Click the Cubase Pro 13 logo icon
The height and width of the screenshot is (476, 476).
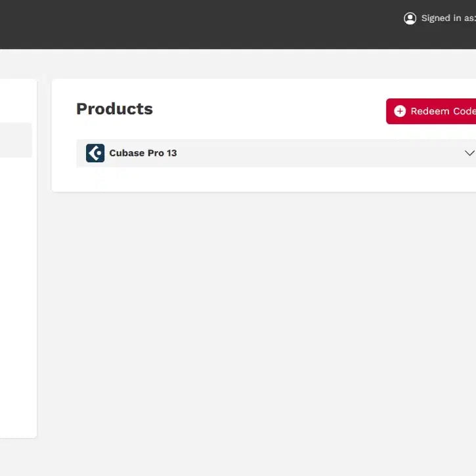[x=95, y=153]
